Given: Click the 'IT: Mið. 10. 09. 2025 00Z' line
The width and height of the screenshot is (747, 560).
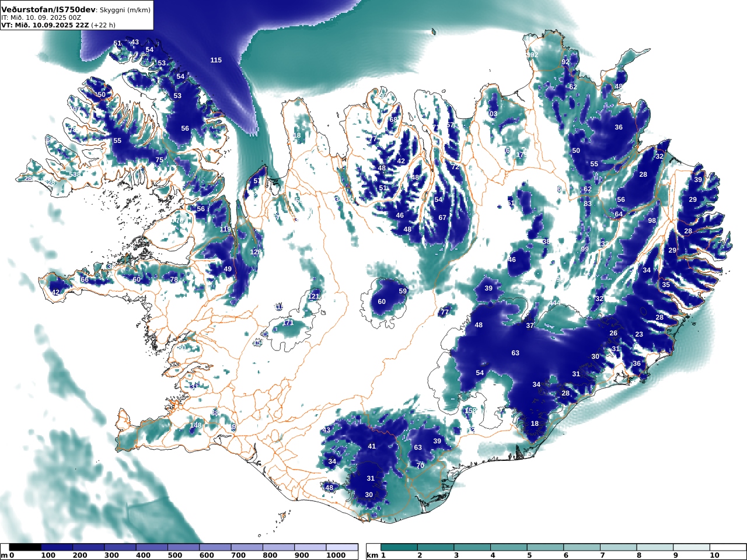Looking at the screenshot, I should coord(40,18).
